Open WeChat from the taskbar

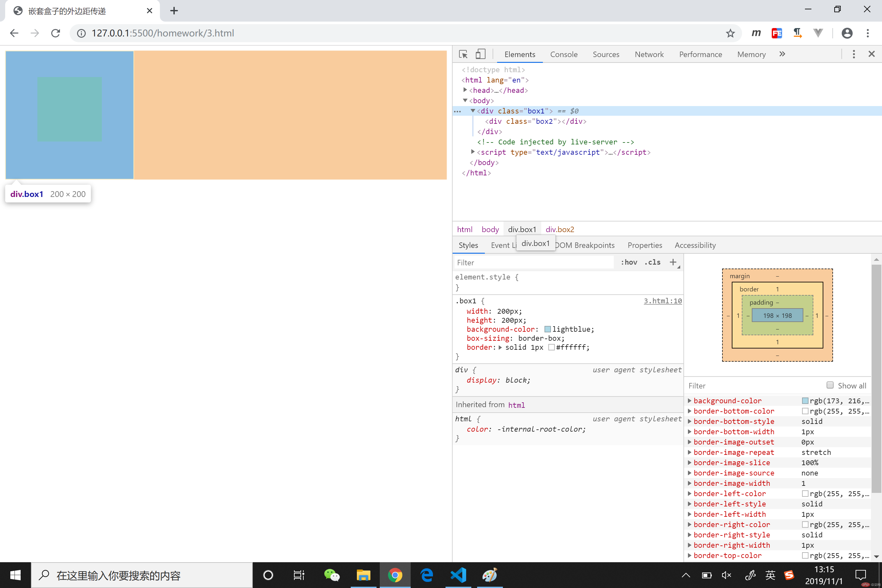[332, 575]
